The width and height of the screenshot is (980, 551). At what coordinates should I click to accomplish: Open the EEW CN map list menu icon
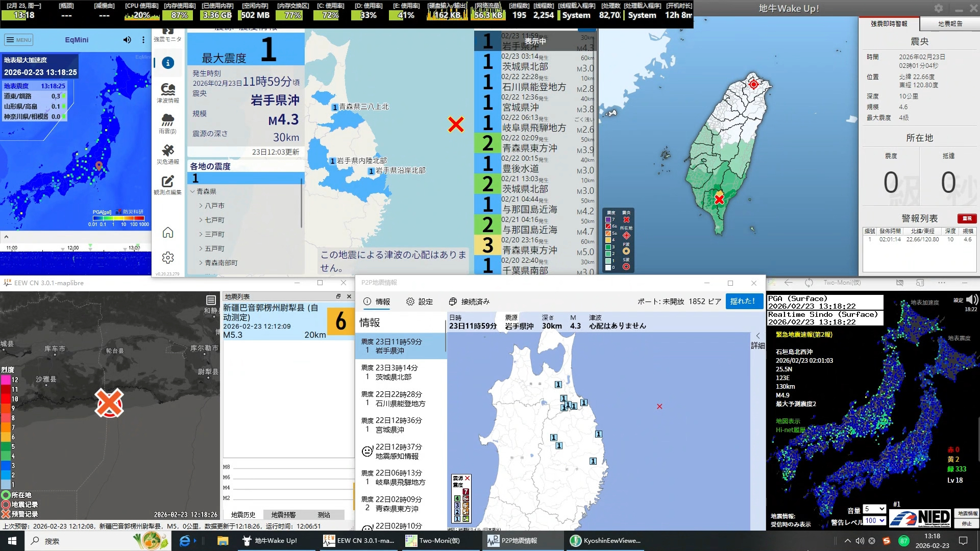pyautogui.click(x=211, y=300)
